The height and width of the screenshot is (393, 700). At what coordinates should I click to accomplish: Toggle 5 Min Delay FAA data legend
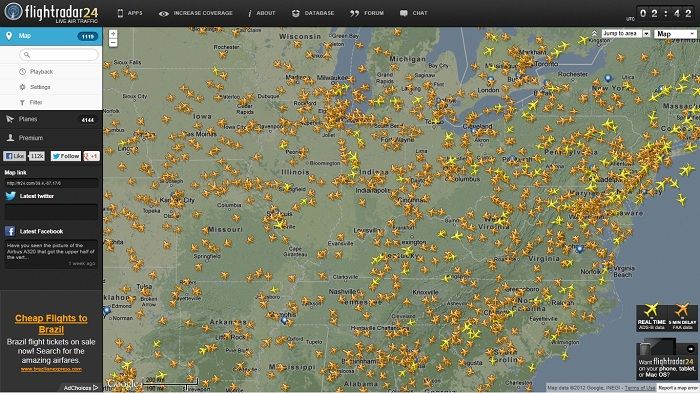[x=682, y=318]
